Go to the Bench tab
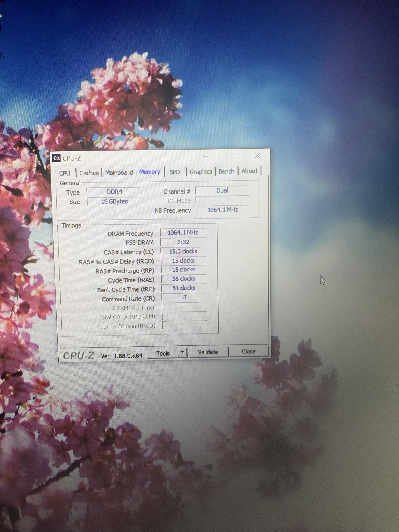 point(226,171)
